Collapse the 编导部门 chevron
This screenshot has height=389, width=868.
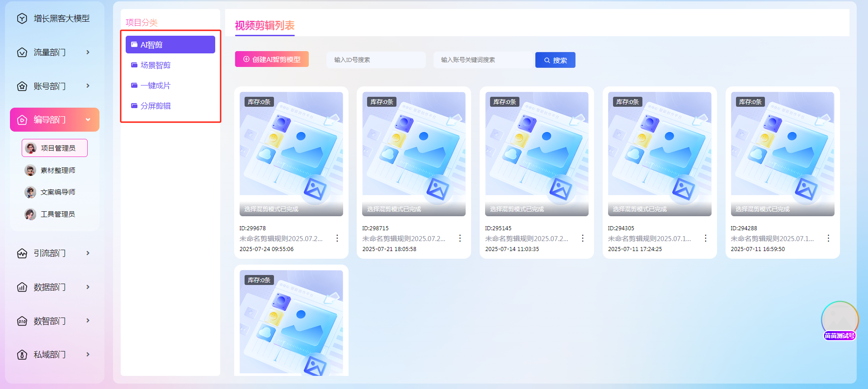[88, 120]
